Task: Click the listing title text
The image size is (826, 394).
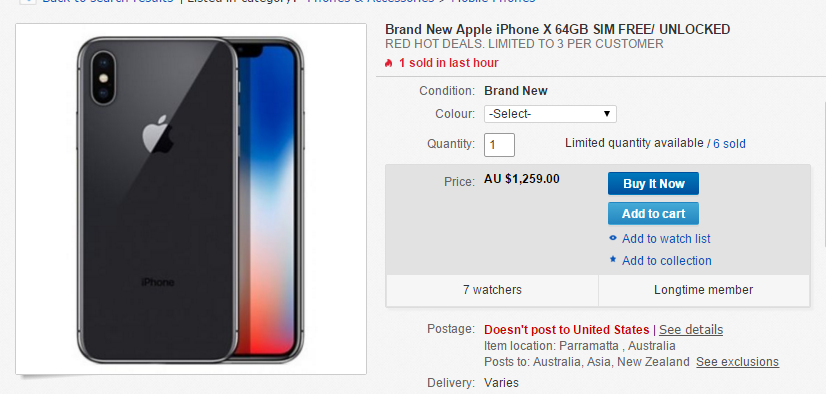Action: 557,29
